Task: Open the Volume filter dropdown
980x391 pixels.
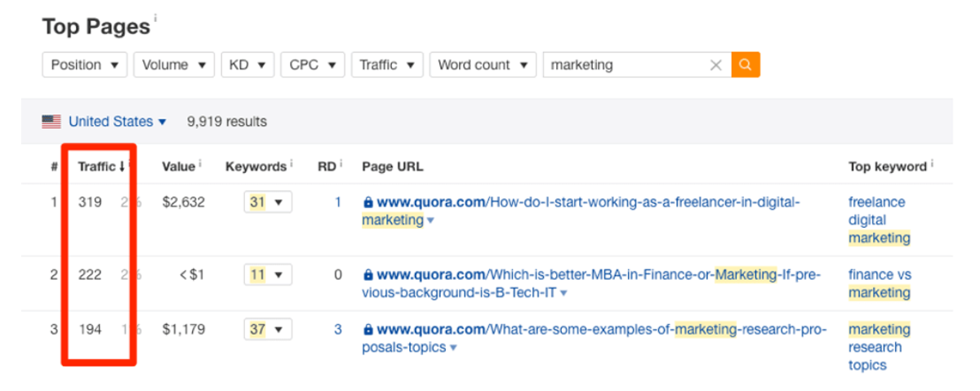Action: [x=173, y=65]
